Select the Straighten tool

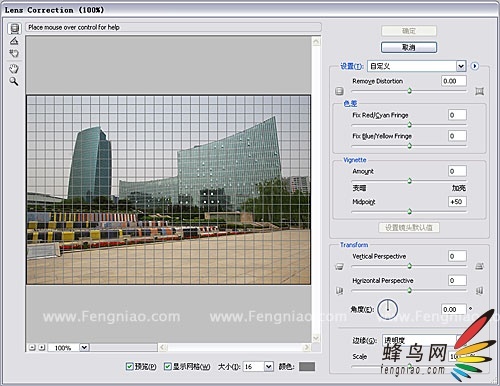click(x=14, y=41)
